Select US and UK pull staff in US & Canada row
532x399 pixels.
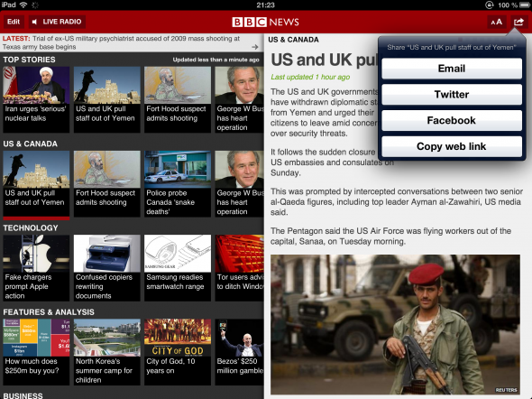[x=36, y=184]
